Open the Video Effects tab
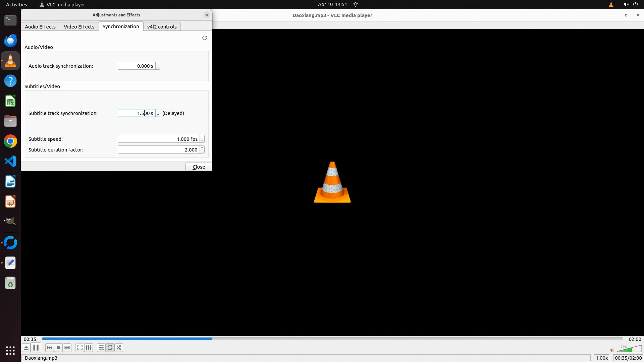This screenshot has width=644, height=362. (x=79, y=26)
